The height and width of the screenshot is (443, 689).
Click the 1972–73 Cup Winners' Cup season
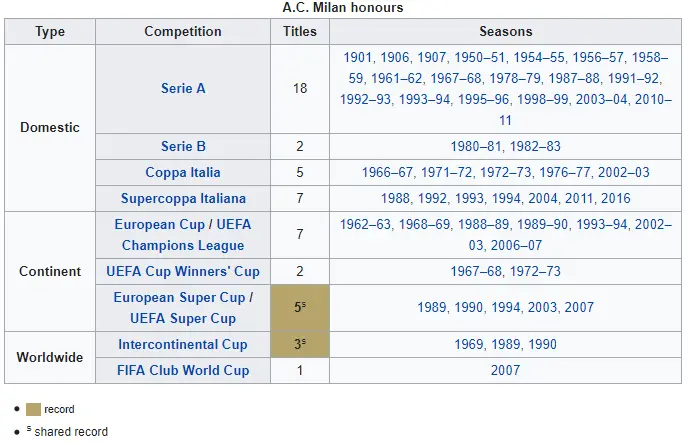tap(536, 271)
